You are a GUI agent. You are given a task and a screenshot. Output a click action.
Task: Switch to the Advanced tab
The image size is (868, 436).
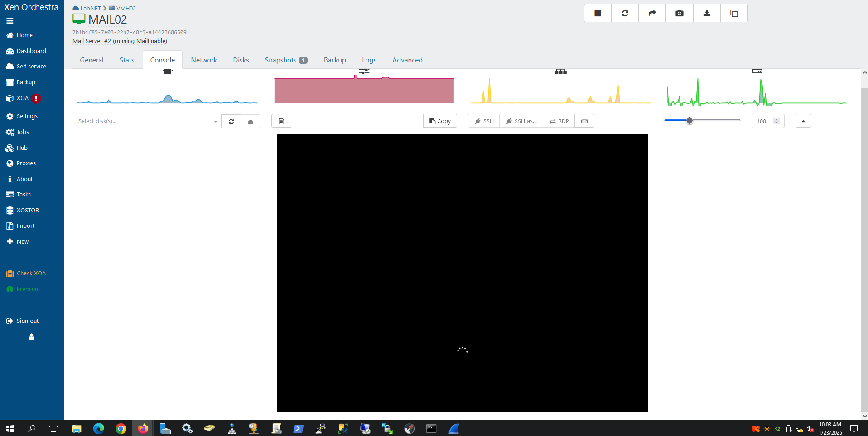407,60
